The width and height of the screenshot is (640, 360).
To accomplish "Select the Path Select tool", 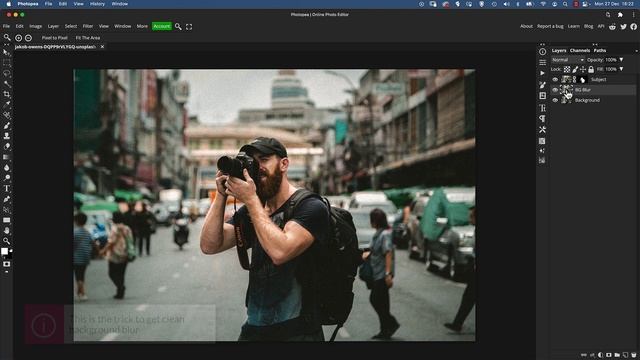I will coord(6,210).
